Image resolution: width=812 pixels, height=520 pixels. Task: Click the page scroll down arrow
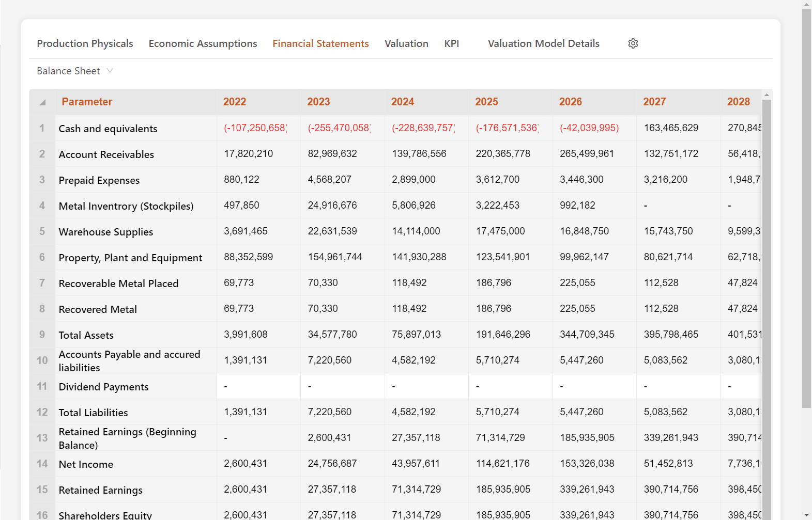(x=806, y=515)
